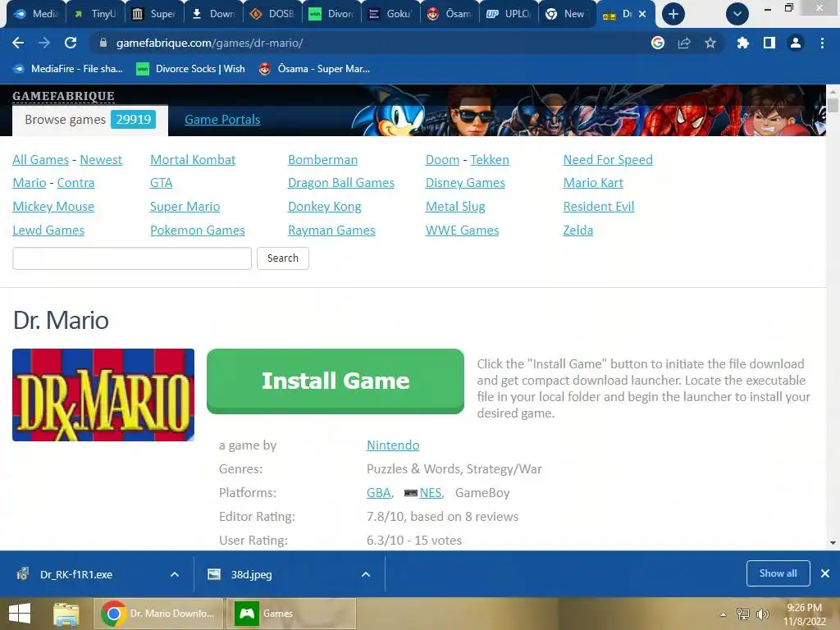
Task: Open the Games app in the taskbar
Action: [291, 614]
